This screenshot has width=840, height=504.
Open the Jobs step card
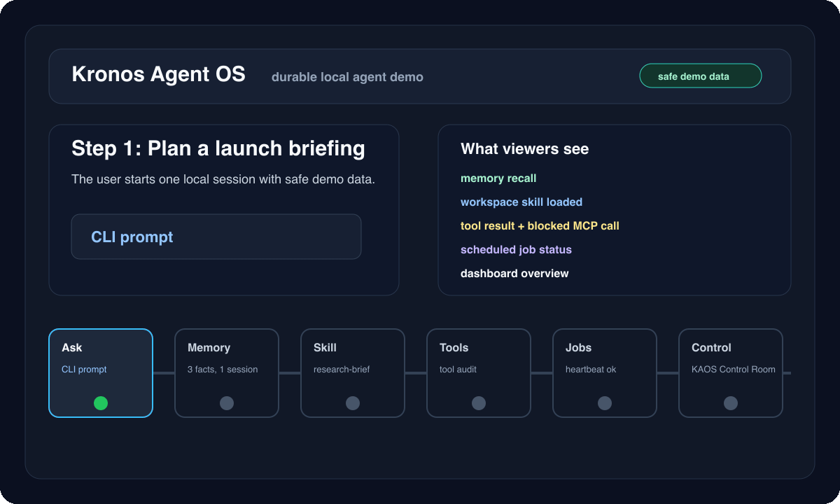(605, 373)
